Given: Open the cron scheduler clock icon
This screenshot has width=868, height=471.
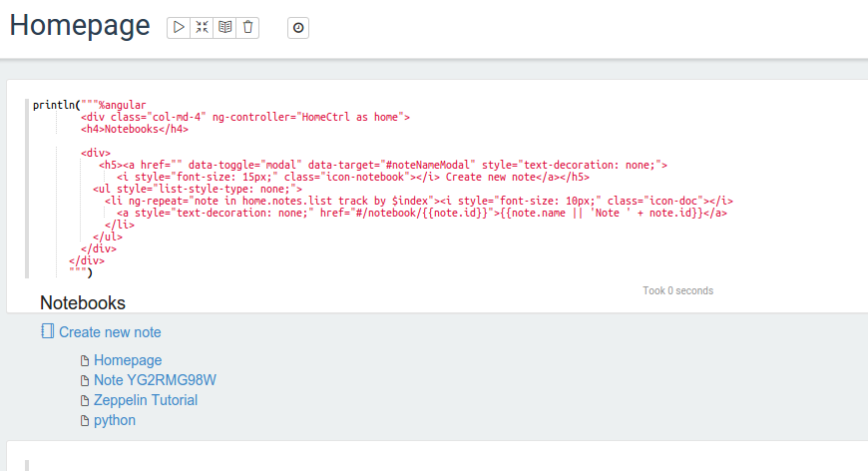Looking at the screenshot, I should pyautogui.click(x=298, y=28).
